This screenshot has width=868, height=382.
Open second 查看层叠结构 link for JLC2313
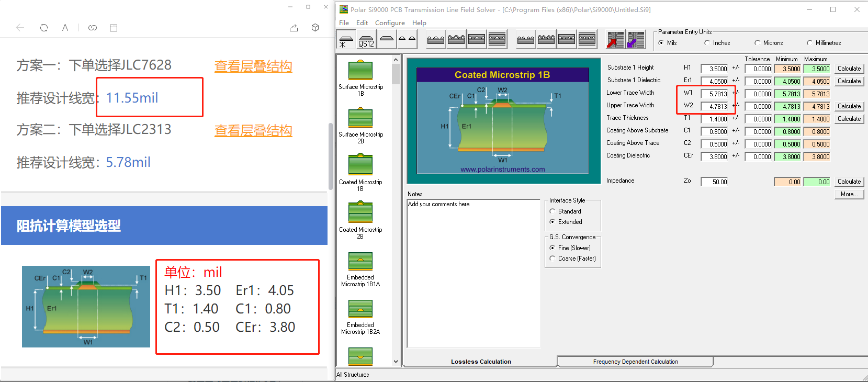(x=253, y=131)
